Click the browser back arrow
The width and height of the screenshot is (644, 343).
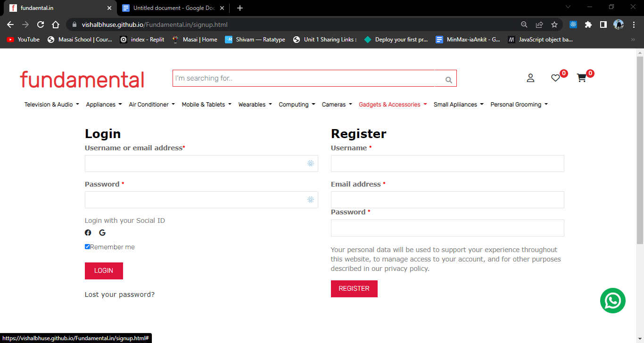coord(10,24)
